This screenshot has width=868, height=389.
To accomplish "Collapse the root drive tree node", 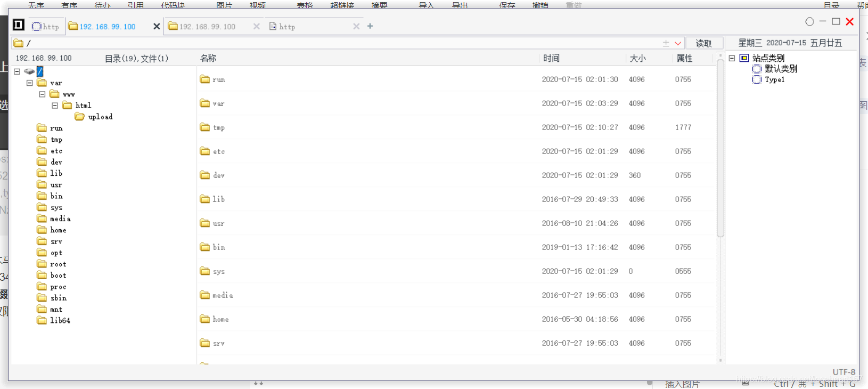I will (17, 71).
